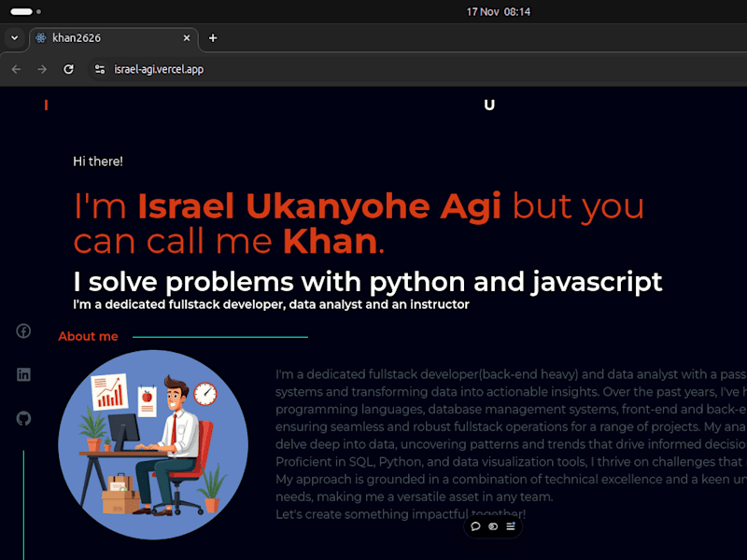Click the 'Israel Ukanyohe Agi' name text
747x560 pixels.
319,206
